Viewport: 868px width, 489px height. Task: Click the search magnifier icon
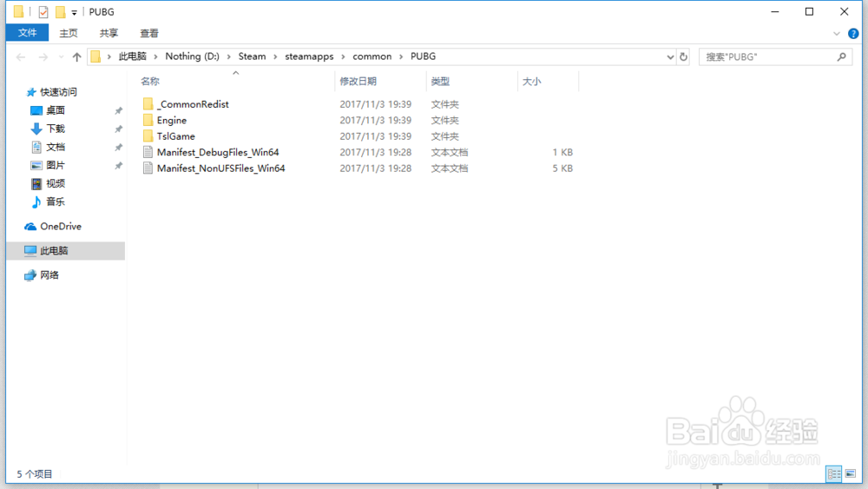click(x=841, y=56)
